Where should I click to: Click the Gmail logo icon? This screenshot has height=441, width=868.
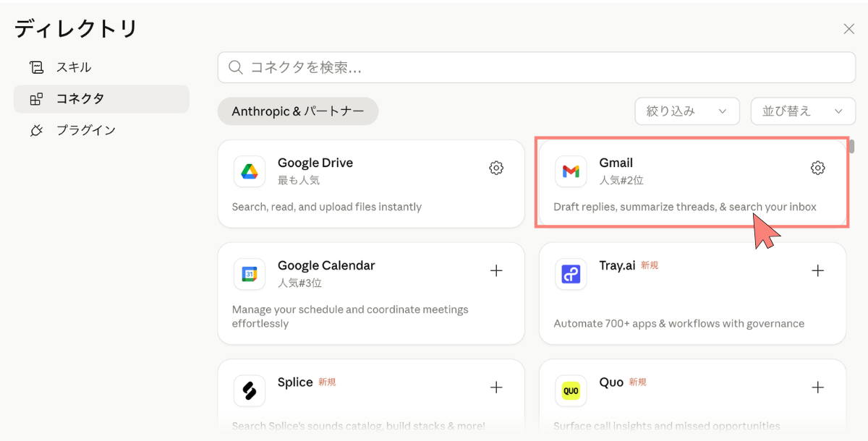point(571,171)
